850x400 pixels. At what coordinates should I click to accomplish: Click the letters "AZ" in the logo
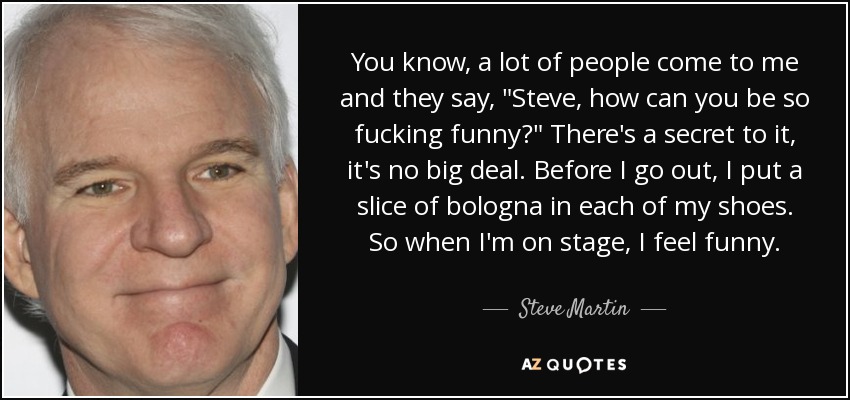point(529,365)
